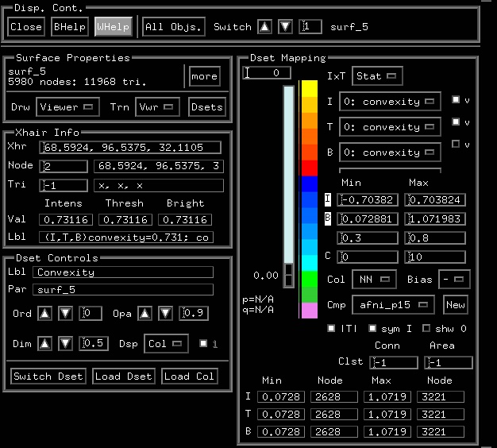The image size is (497, 448).
Task: Click the New colormap button
Action: (x=456, y=305)
